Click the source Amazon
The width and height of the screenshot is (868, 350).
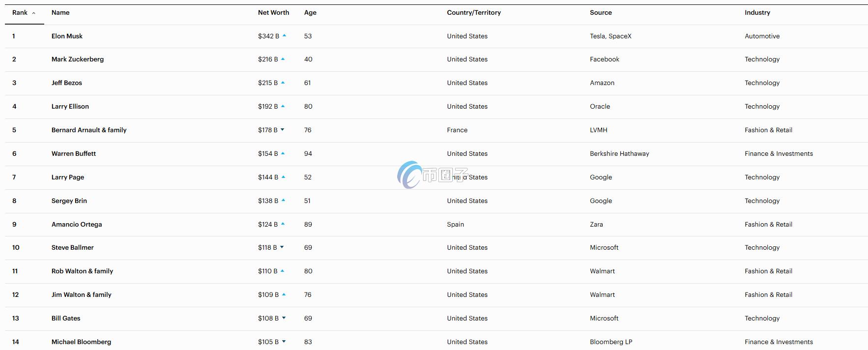click(x=602, y=83)
